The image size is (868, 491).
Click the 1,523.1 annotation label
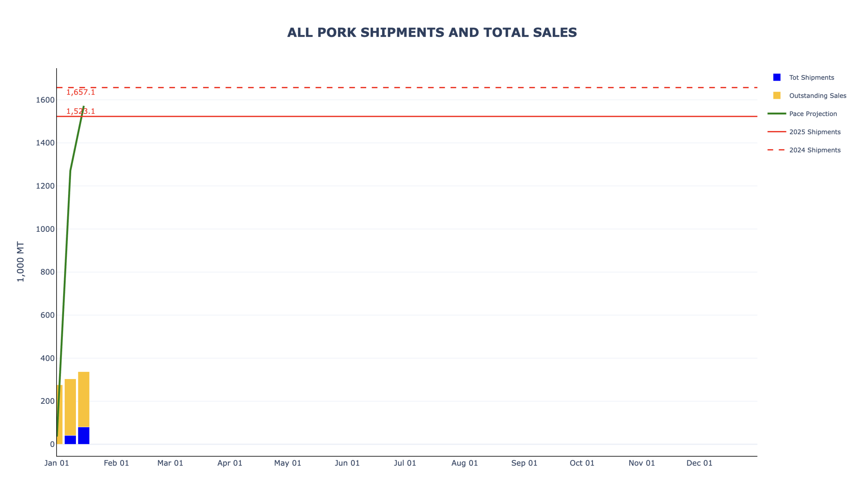81,111
